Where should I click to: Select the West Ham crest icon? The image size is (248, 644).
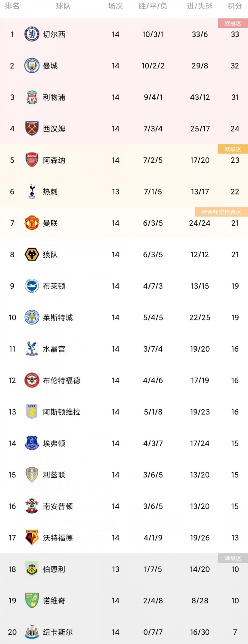(32, 129)
